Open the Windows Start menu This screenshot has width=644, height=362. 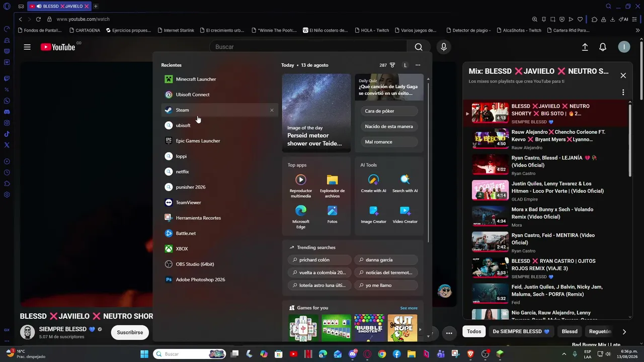[144, 354]
